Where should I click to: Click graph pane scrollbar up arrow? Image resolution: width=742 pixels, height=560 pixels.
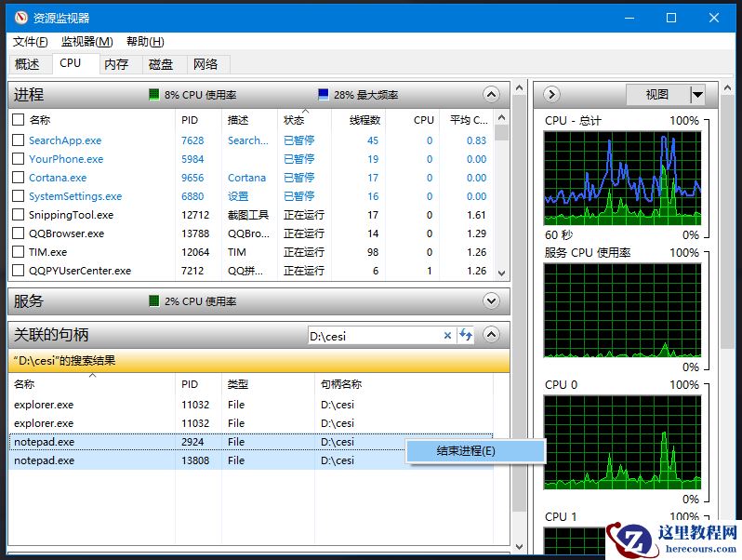(727, 87)
